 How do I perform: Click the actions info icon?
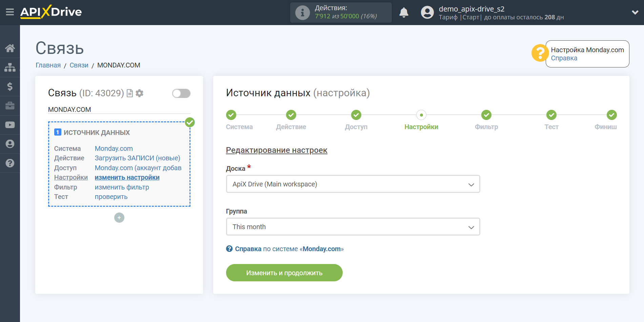302,13
